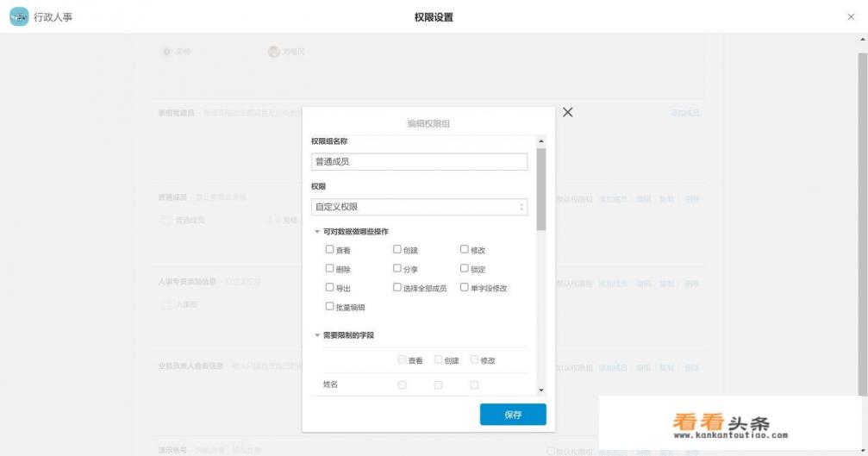
Task: Collapse the 可对数据做哪些操作 section
Action: coord(316,232)
